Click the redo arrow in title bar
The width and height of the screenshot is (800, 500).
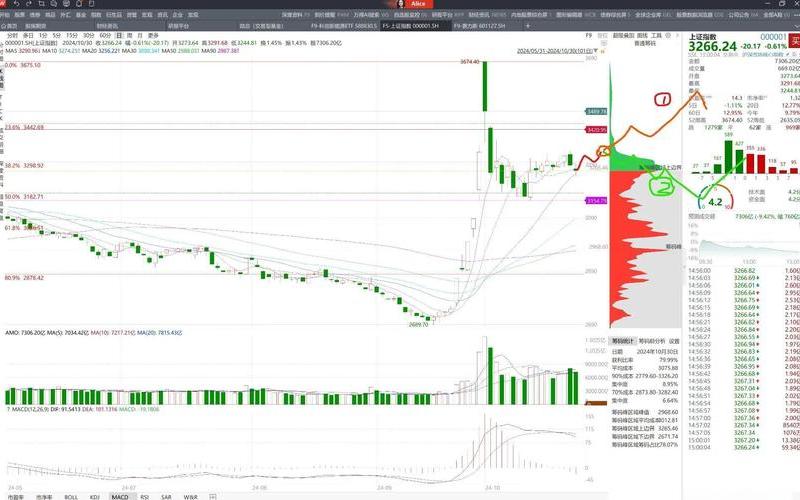pyautogui.click(x=29, y=4)
